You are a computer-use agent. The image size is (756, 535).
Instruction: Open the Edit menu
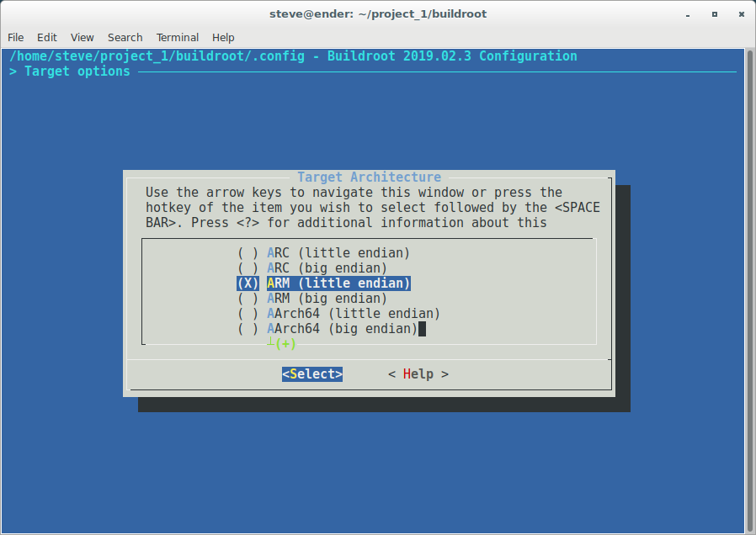coord(47,37)
